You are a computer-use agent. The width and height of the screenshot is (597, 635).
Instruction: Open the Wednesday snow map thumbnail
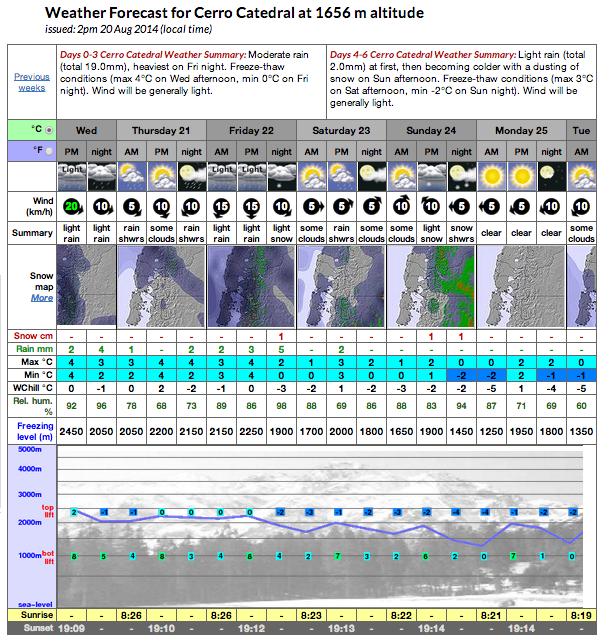point(86,286)
